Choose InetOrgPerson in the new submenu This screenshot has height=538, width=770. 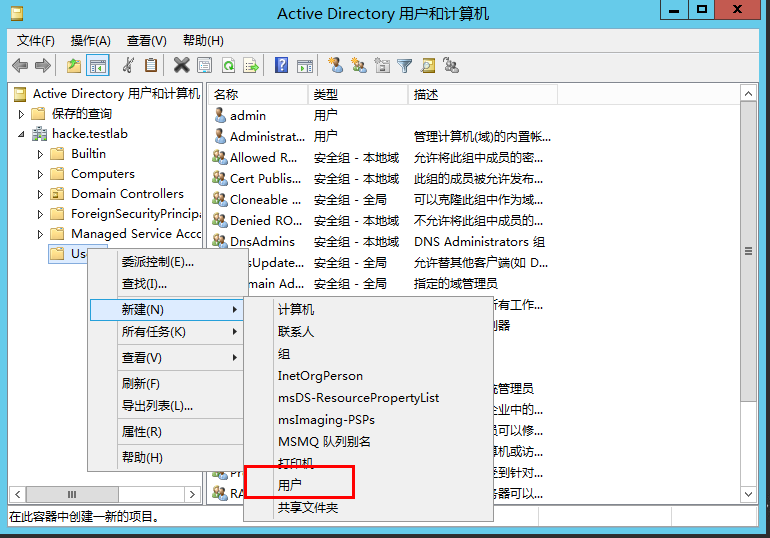[368, 376]
